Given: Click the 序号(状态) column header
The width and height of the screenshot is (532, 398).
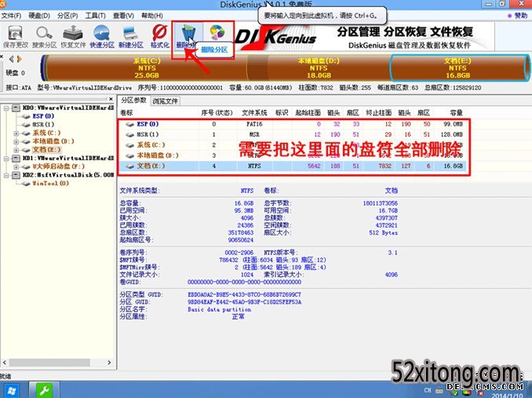Looking at the screenshot, I should [217, 112].
